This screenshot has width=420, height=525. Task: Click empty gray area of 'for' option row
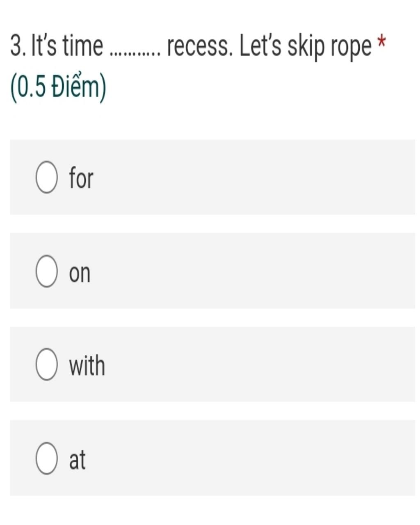(x=254, y=177)
